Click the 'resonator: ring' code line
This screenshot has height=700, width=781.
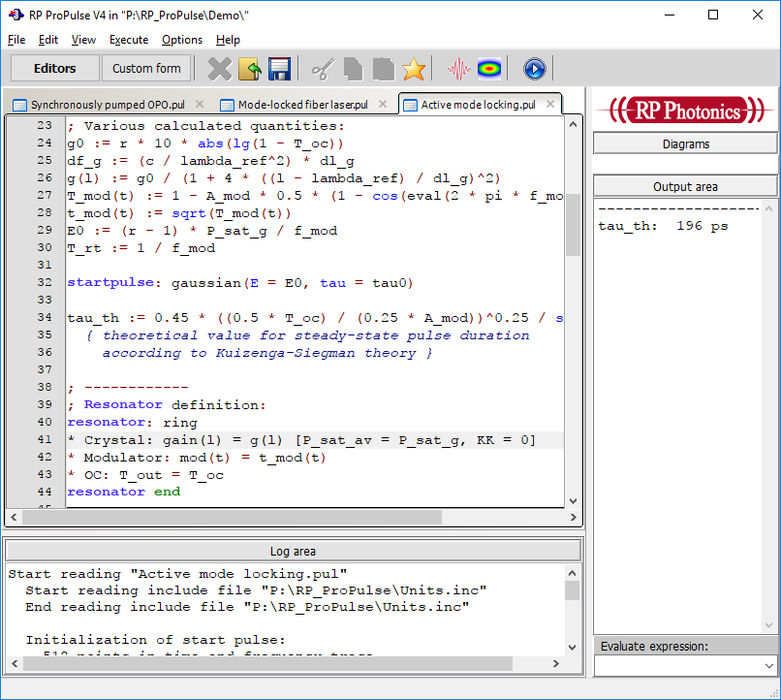tap(132, 422)
